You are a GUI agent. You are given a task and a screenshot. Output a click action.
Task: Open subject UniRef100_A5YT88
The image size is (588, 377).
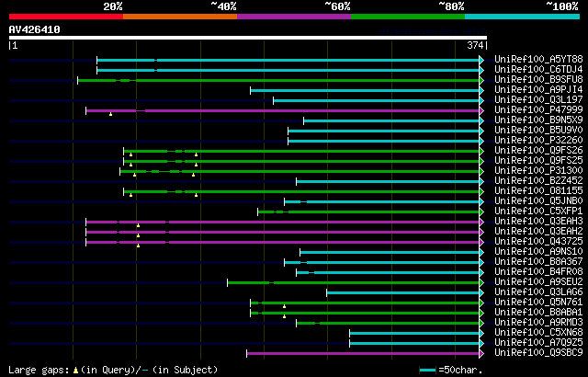pyautogui.click(x=538, y=59)
